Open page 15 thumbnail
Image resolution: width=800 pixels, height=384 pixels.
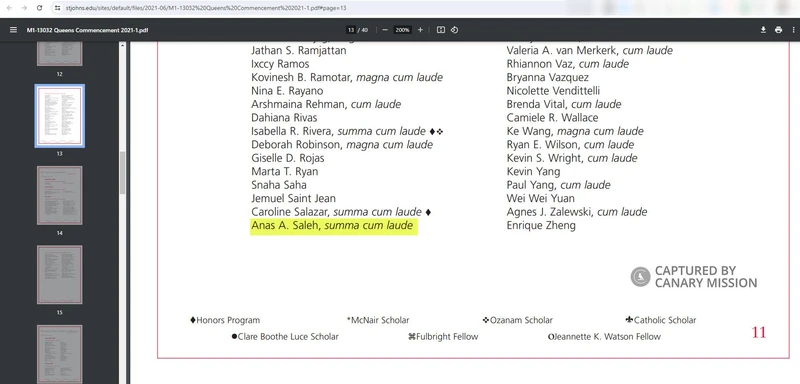coord(60,275)
